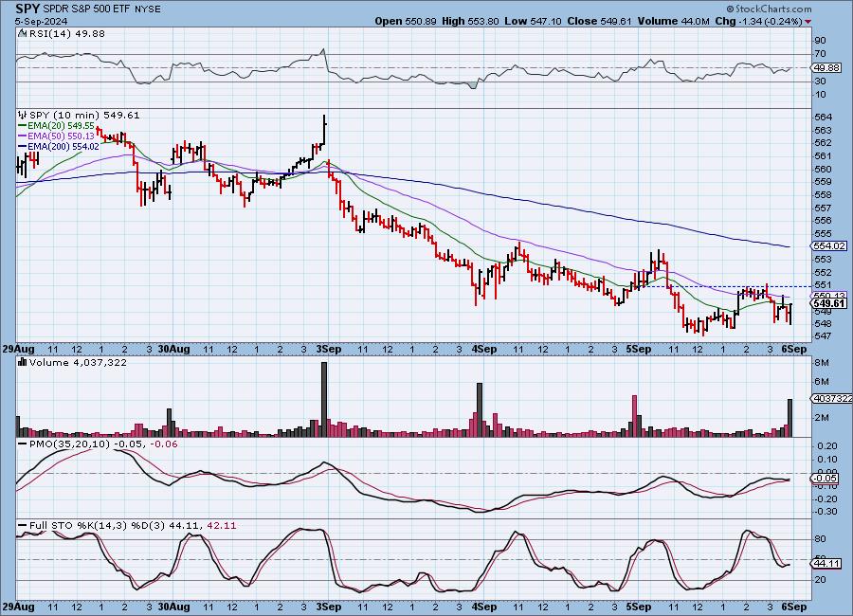
Task: Click the legend line marker before PMO(35,20,10)
Action: [x=23, y=444]
